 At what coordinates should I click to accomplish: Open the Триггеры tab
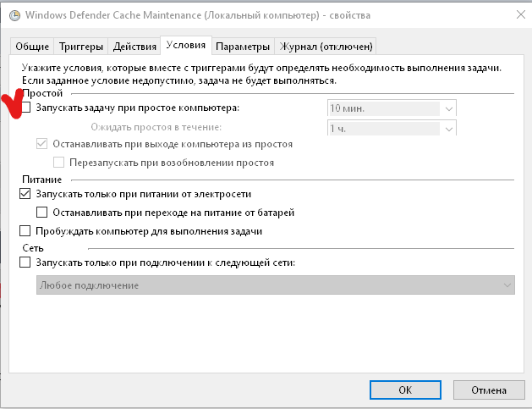point(81,47)
